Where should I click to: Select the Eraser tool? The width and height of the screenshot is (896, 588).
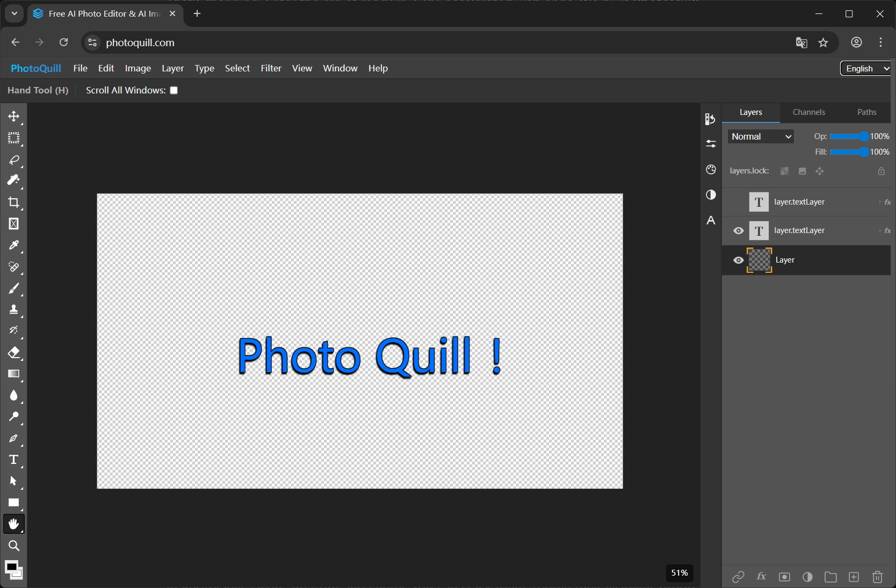14,352
